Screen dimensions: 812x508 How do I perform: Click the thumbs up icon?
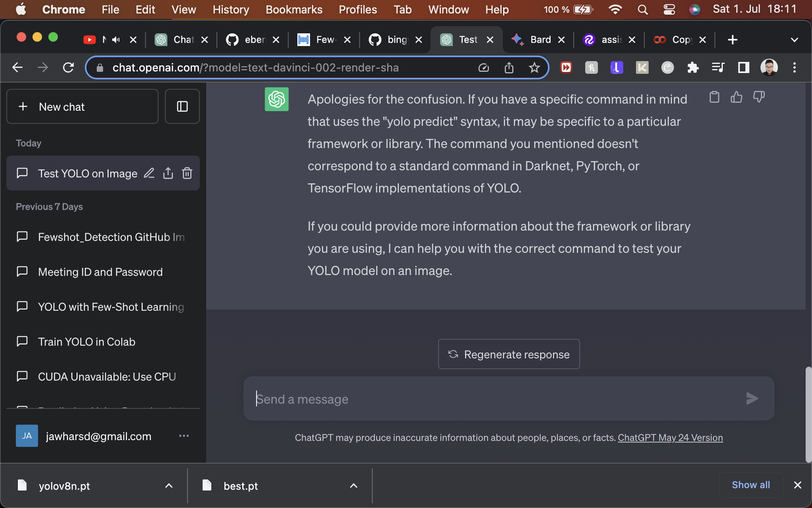(x=736, y=97)
